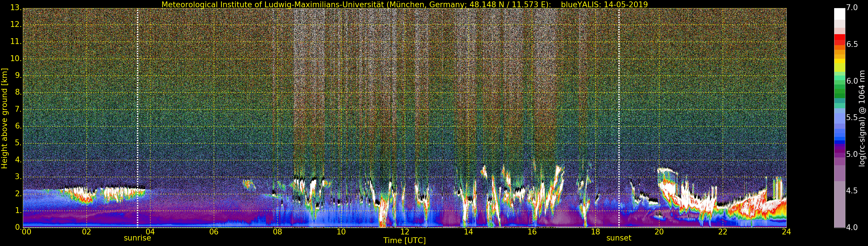The height and width of the screenshot is (246, 868).
Task: Click the 'sunset' label below the time axis
Action: [619, 238]
